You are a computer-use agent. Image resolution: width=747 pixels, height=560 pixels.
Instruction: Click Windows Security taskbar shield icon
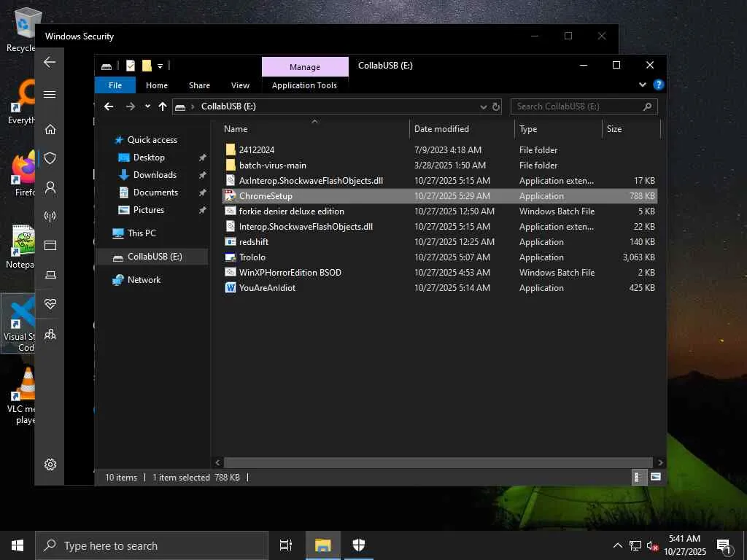pos(359,545)
